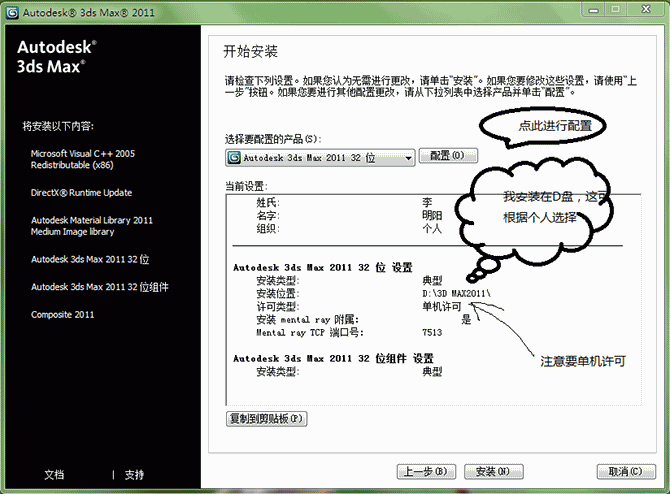
Task: Minimize the installer window
Action: pos(594,9)
